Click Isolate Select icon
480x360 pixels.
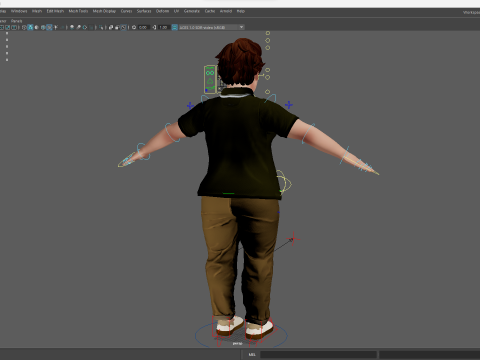pos(101,27)
